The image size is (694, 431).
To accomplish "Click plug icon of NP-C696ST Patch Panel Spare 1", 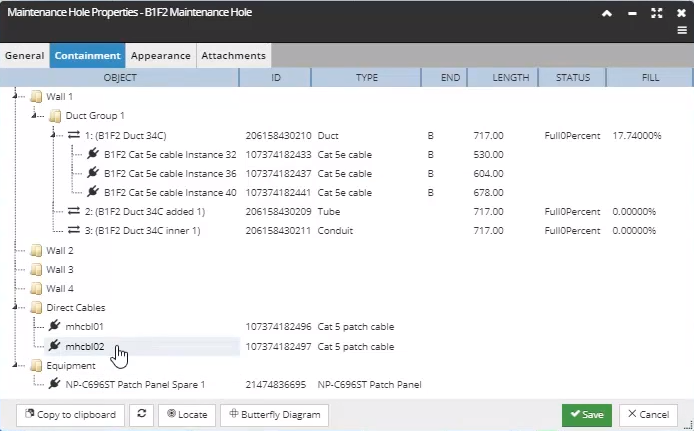I will click(x=54, y=384).
